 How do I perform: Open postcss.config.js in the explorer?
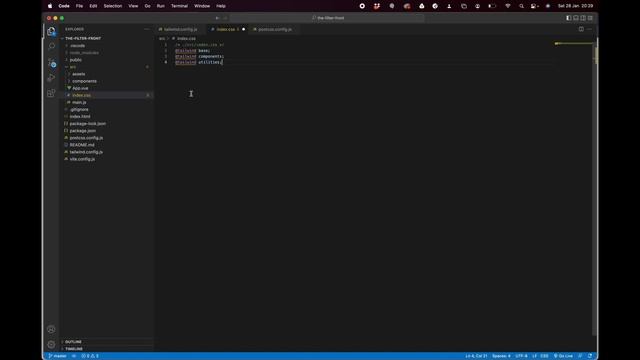click(86, 138)
